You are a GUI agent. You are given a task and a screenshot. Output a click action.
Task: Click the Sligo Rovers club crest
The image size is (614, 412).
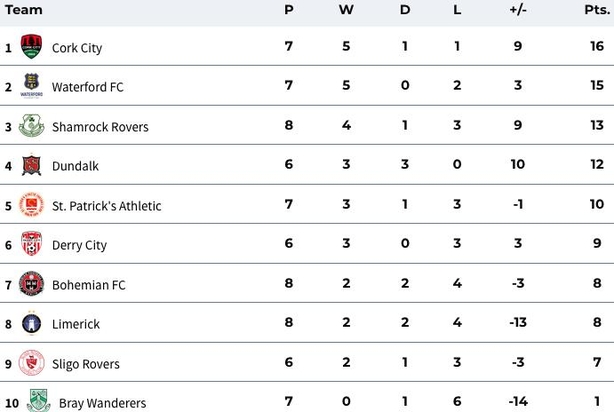pyautogui.click(x=31, y=363)
